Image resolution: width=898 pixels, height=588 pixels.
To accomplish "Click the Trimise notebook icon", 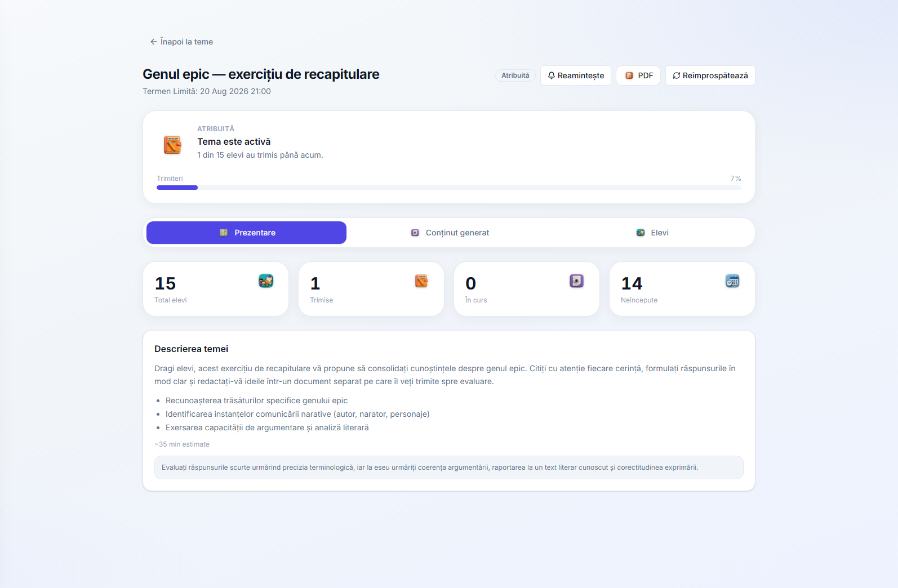I will click(x=421, y=280).
